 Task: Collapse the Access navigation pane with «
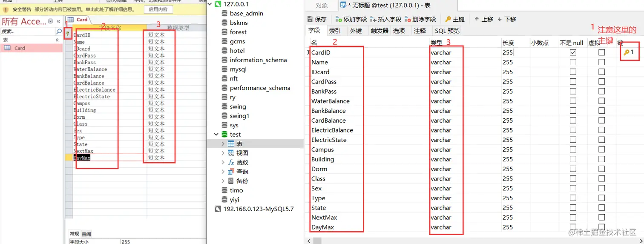point(58,21)
